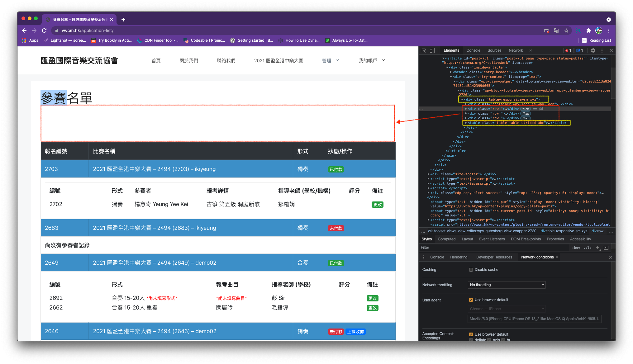Expand the container wpv-loop div node
The image size is (633, 364).
[x=466, y=104]
